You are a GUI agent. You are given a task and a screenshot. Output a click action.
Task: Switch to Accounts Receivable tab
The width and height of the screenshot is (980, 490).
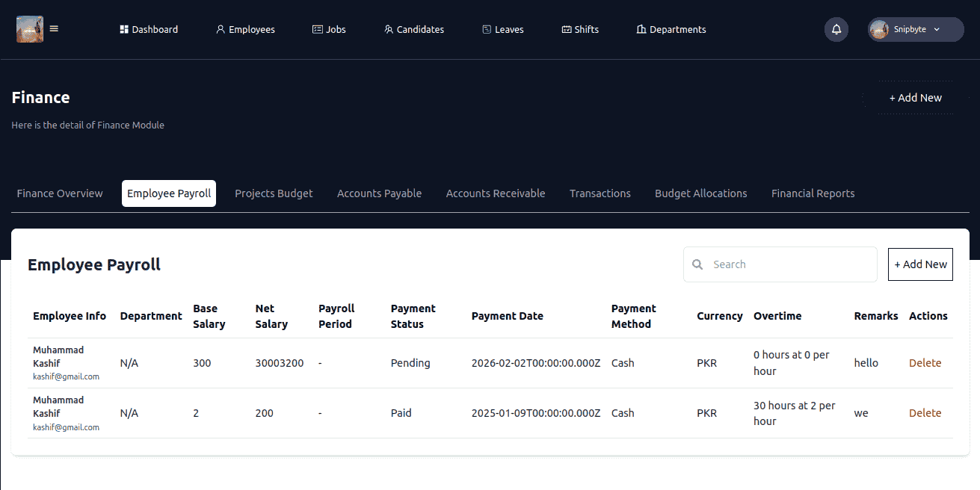[496, 193]
